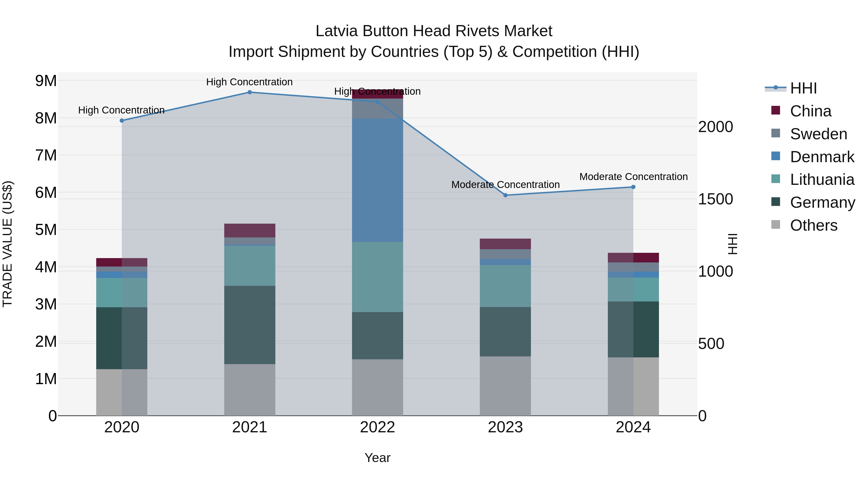Viewport: 868px width, 488px height.
Task: Click the Lithuania segment in 2023 bar
Action: click(x=505, y=286)
